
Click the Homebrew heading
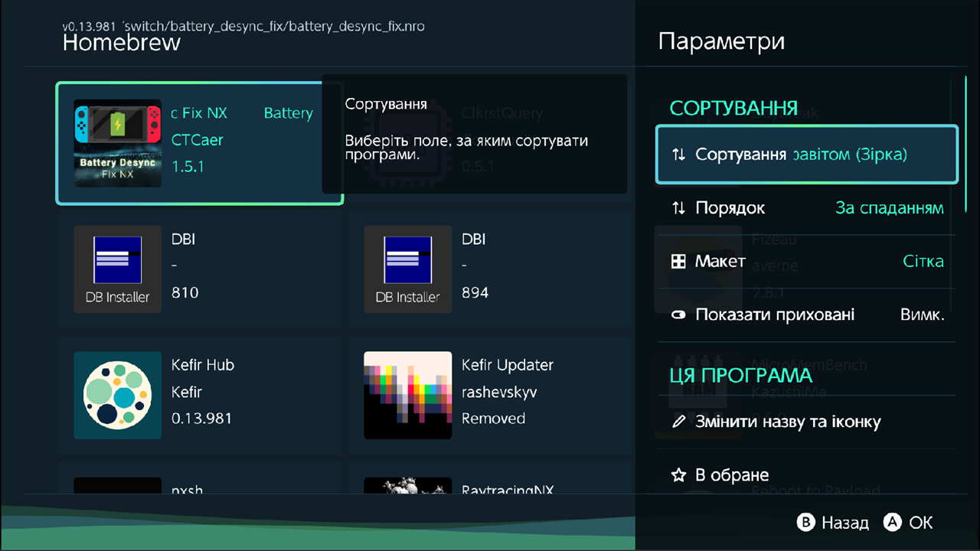pos(122,43)
